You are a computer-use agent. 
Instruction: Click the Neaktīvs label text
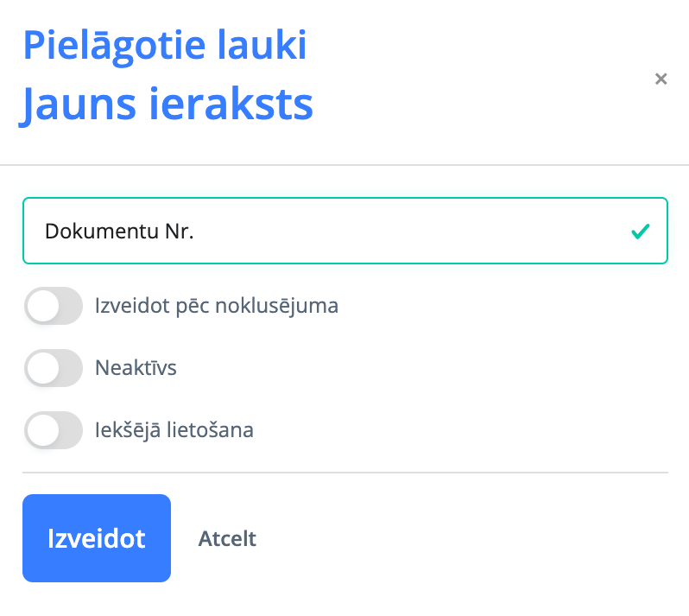136,368
